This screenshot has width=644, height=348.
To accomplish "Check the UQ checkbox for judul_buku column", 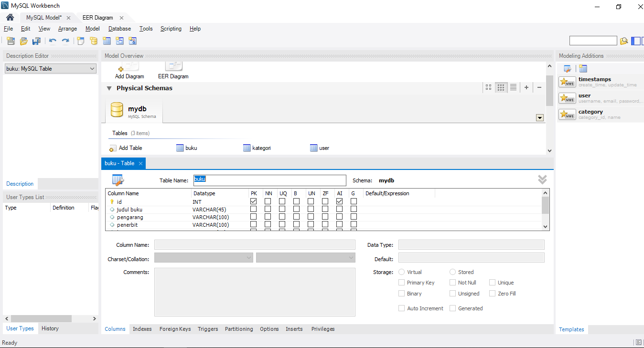I will [x=282, y=209].
